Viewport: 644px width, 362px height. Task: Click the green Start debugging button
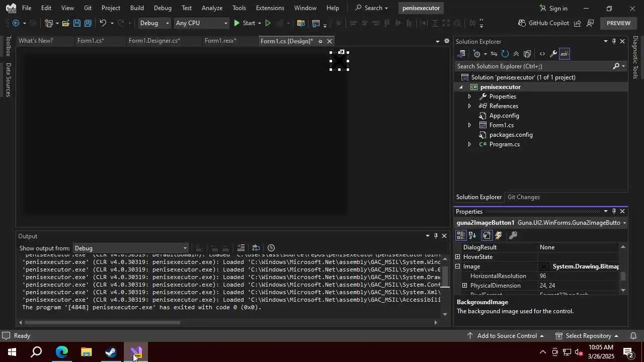pos(244,23)
